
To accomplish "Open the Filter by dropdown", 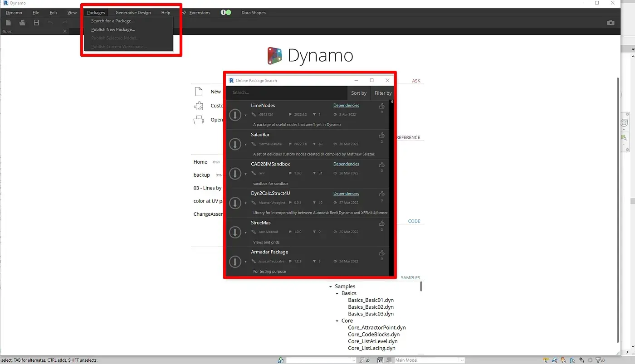I will click(x=383, y=93).
